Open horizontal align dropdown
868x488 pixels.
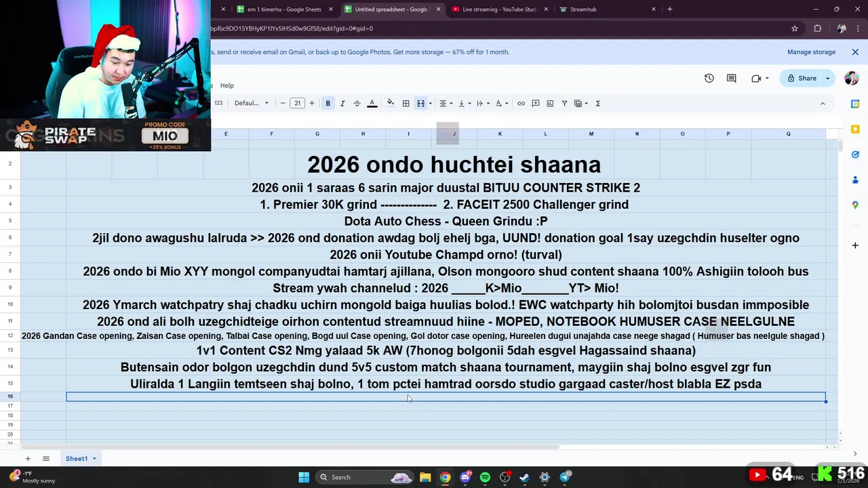point(446,103)
